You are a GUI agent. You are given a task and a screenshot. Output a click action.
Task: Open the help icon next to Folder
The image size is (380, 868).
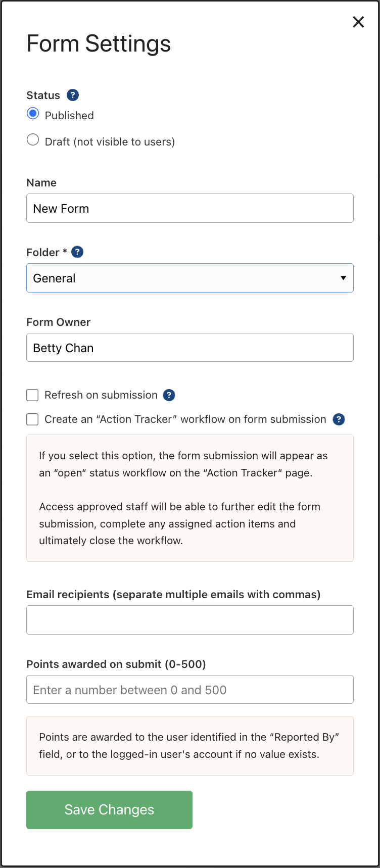pyautogui.click(x=77, y=252)
